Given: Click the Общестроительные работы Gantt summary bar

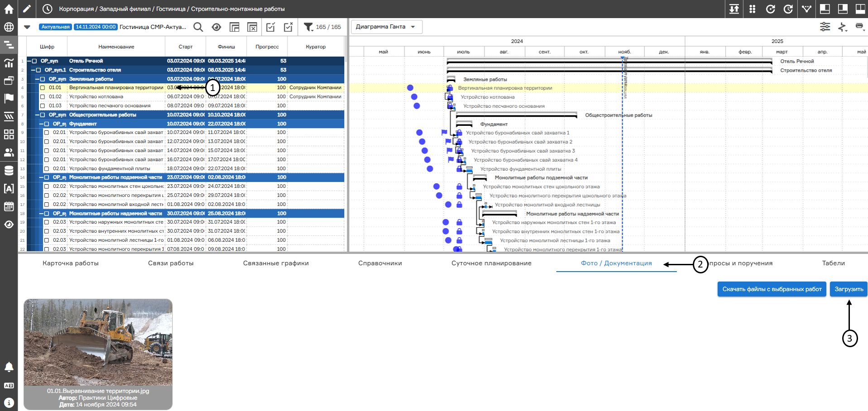Looking at the screenshot, I should (516, 115).
